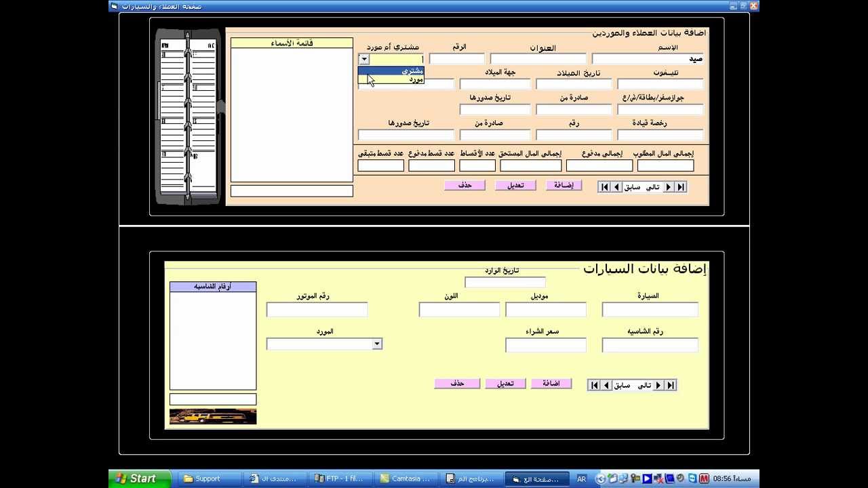Click the اضافة button in cars form
The width and height of the screenshot is (868, 488).
pyautogui.click(x=551, y=384)
